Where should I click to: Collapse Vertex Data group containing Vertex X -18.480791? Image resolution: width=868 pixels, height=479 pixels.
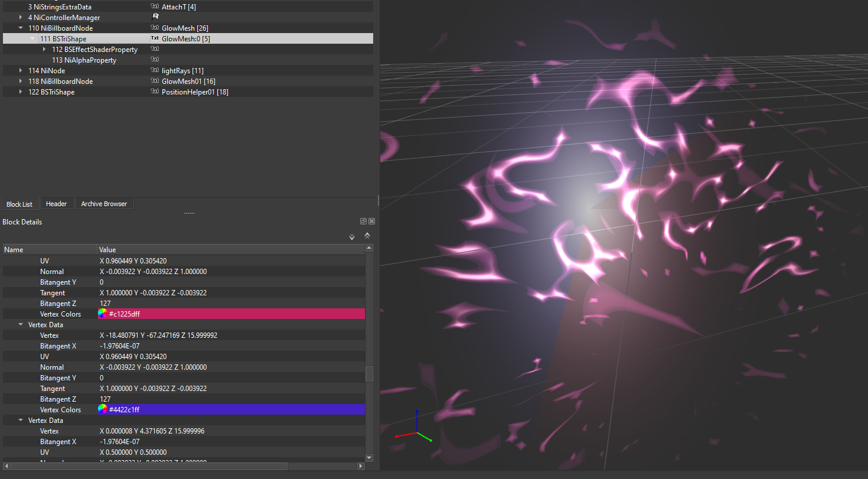(x=21, y=324)
